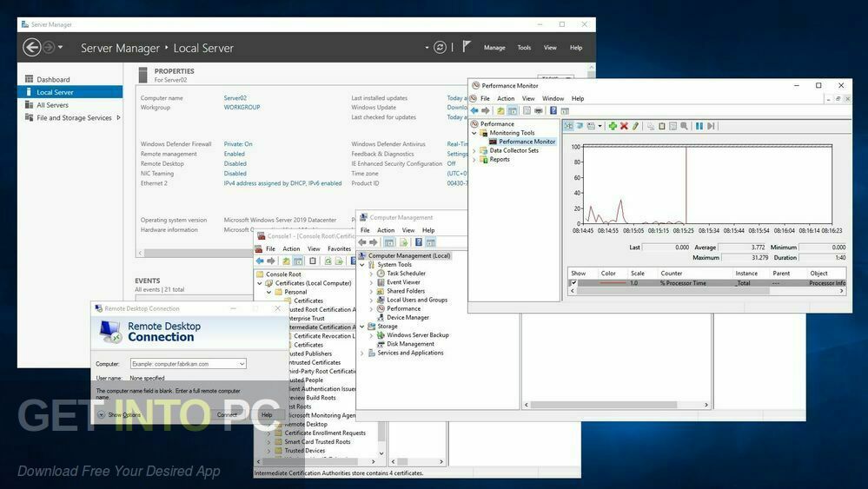Open the Favorites menu in Console1
Image resolution: width=868 pixels, height=489 pixels.
(340, 249)
